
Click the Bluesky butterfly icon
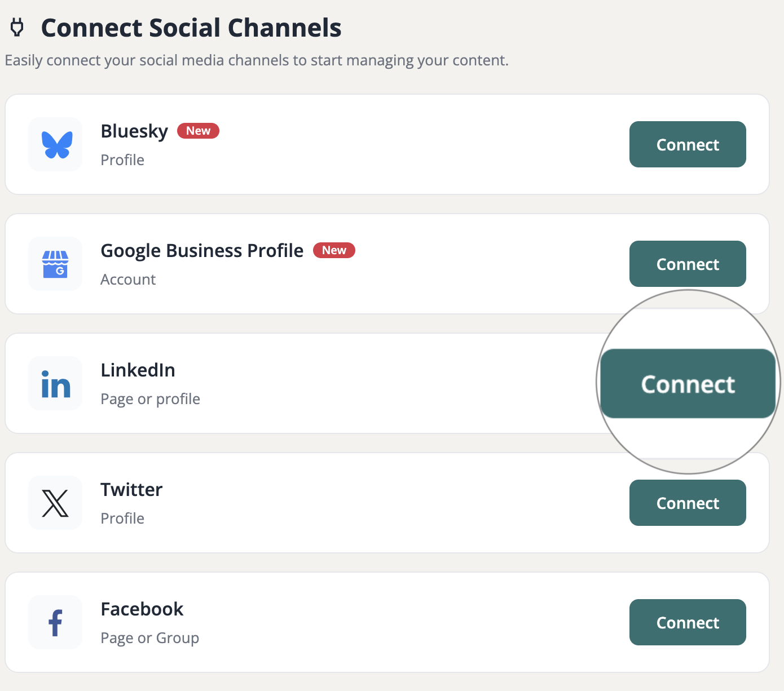click(55, 144)
